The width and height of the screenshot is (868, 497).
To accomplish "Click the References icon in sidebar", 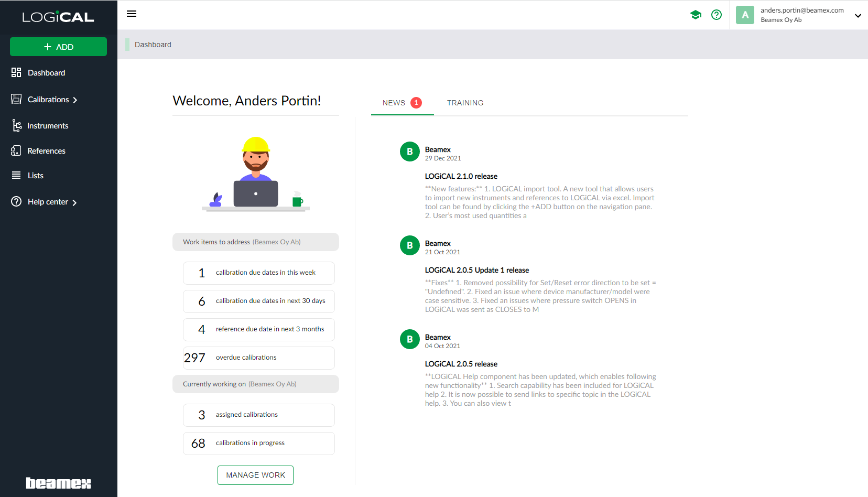I will tap(16, 150).
